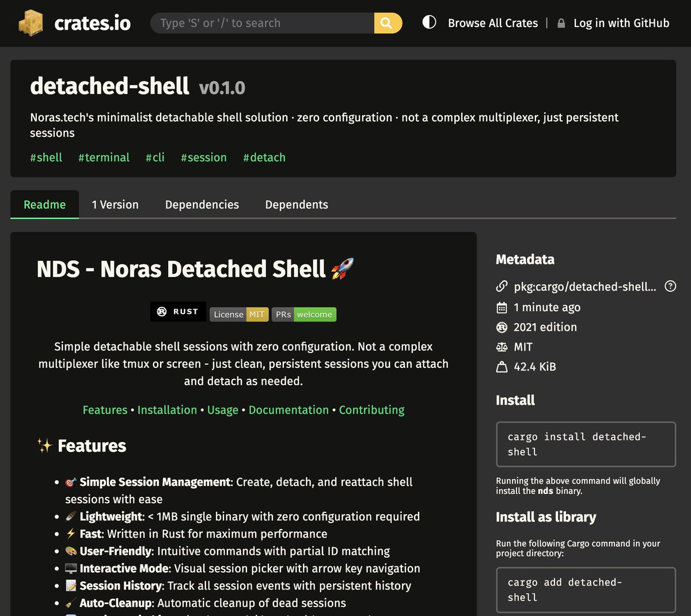Viewport: 691px width, 616px height.
Task: Click the weight icon beside 42.4 KiB
Action: pyautogui.click(x=502, y=367)
